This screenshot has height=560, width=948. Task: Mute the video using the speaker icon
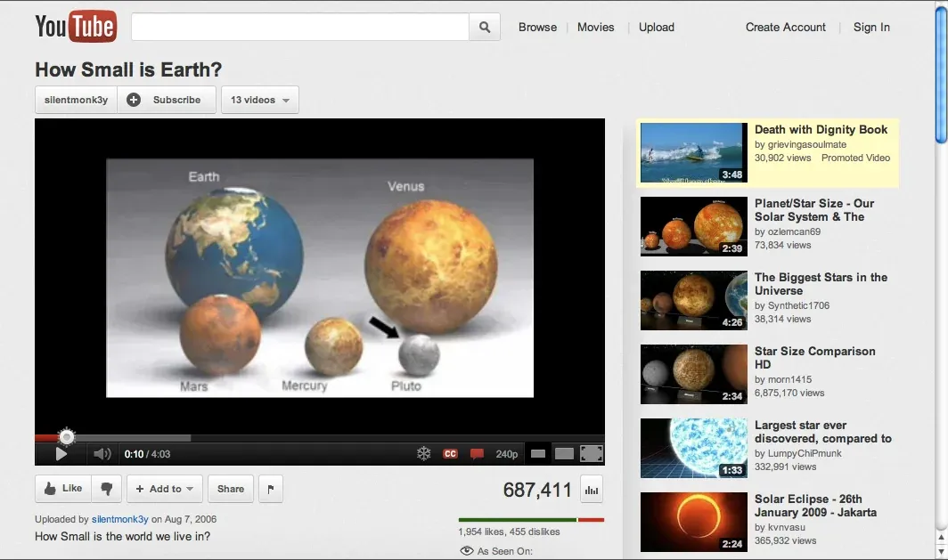pos(102,454)
